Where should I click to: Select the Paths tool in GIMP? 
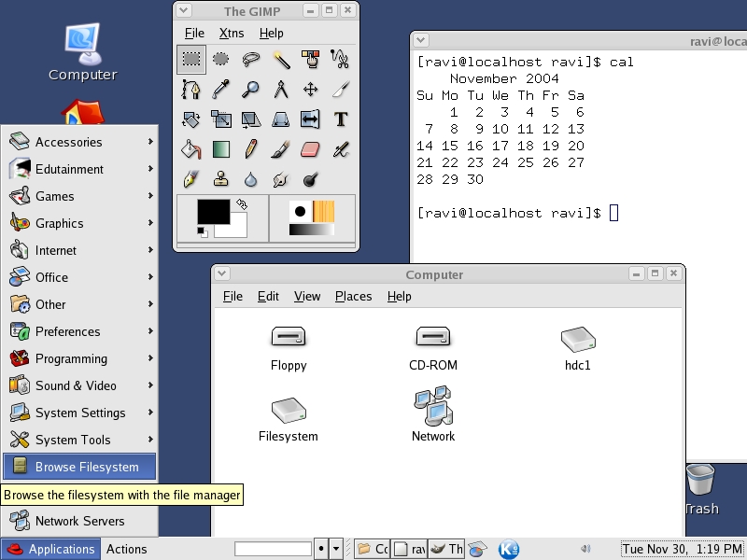pos(191,90)
